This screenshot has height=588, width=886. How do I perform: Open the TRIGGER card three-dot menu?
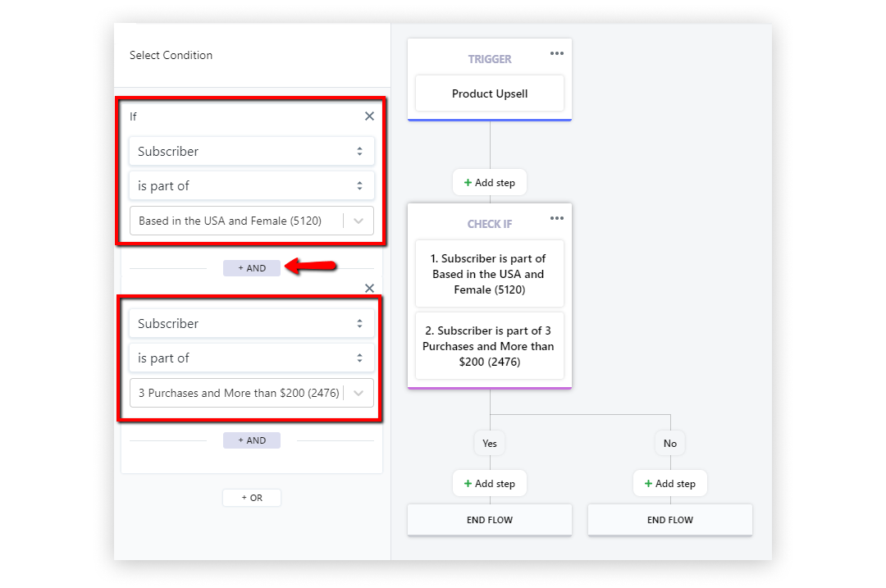557,53
